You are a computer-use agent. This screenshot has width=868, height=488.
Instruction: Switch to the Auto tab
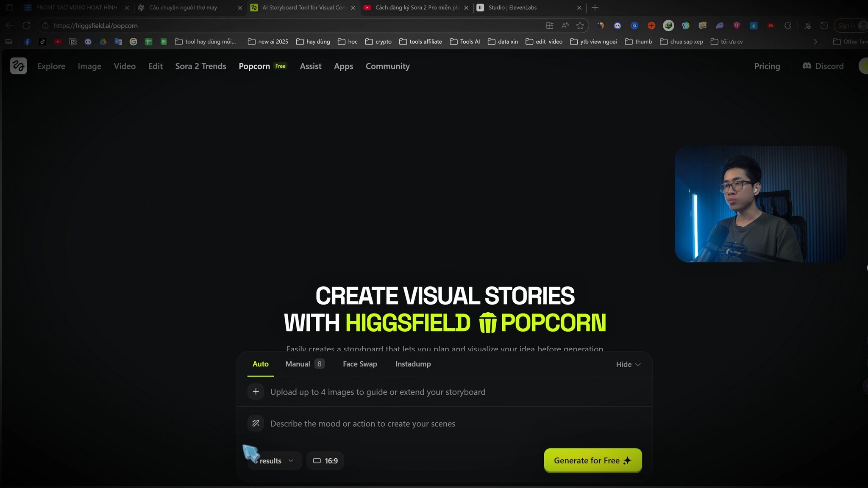tap(261, 364)
